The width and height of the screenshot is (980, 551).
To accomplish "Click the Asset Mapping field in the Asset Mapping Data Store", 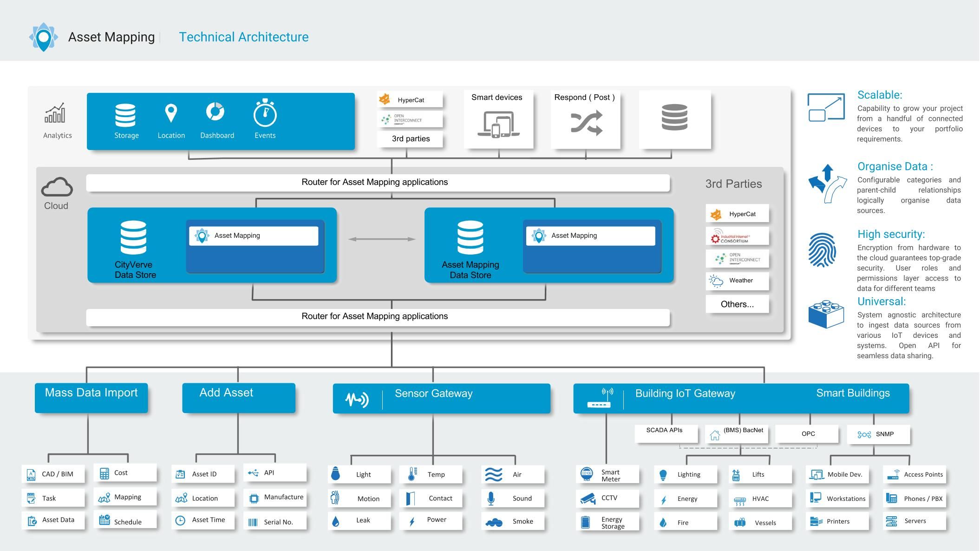I will 590,236.
